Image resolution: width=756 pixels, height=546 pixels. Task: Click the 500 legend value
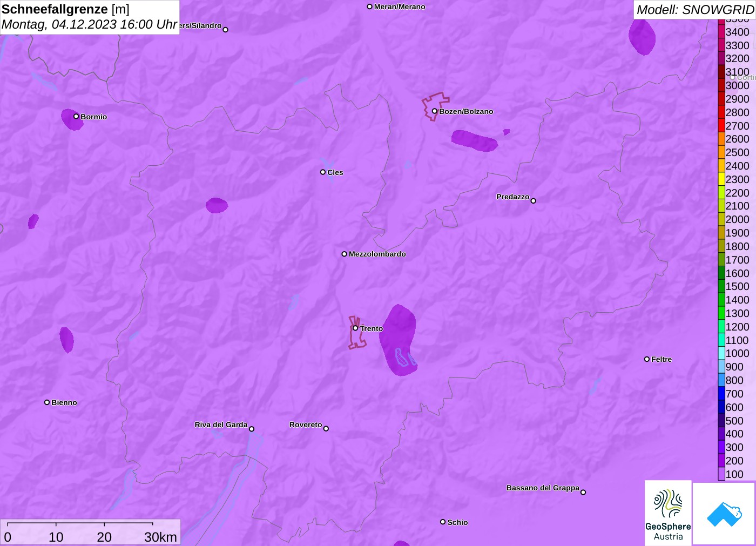coord(734,421)
